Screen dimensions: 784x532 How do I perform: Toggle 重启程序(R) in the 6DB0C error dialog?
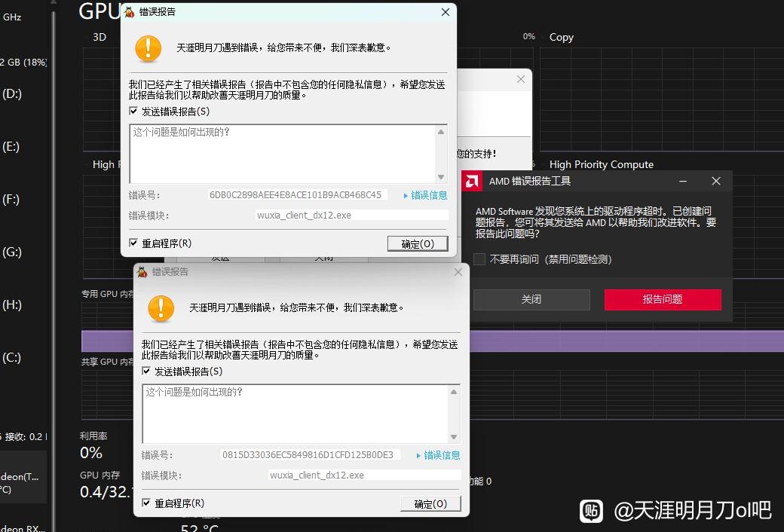pos(133,243)
